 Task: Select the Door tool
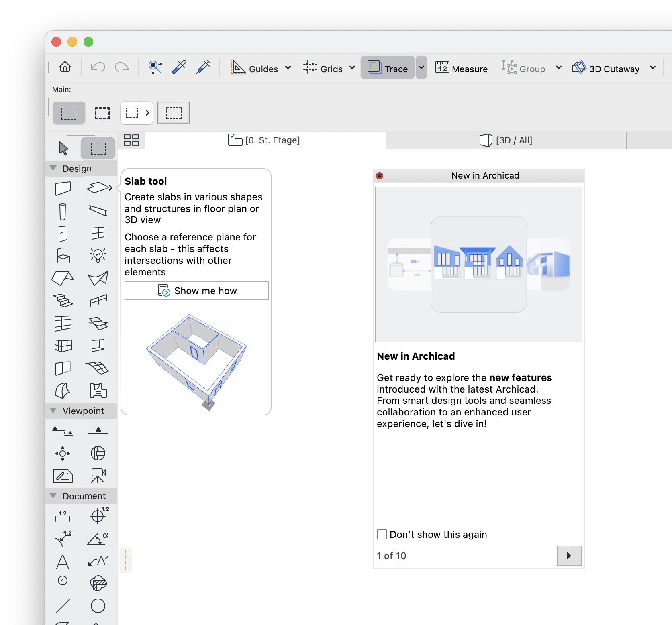(x=63, y=234)
